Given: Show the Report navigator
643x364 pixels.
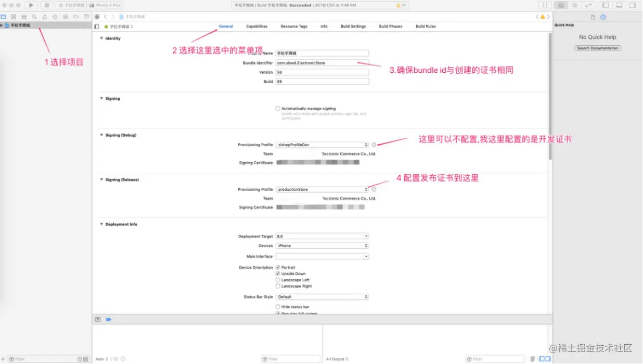Looking at the screenshot, I should click(x=86, y=17).
